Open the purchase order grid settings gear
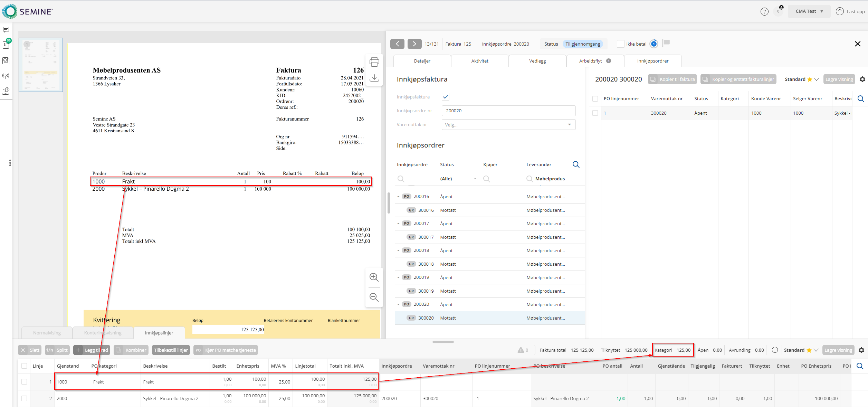The width and height of the screenshot is (868, 407). [862, 79]
